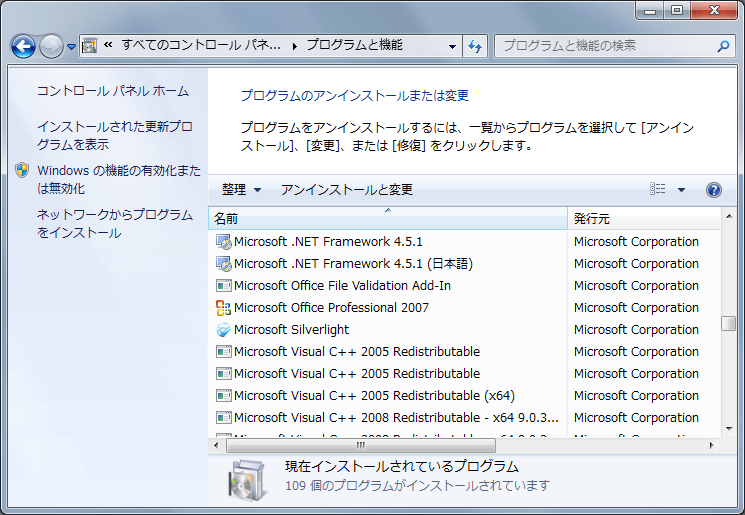Click the shield icon beside Windows の機能
The width and height of the screenshot is (745, 515).
point(22,170)
